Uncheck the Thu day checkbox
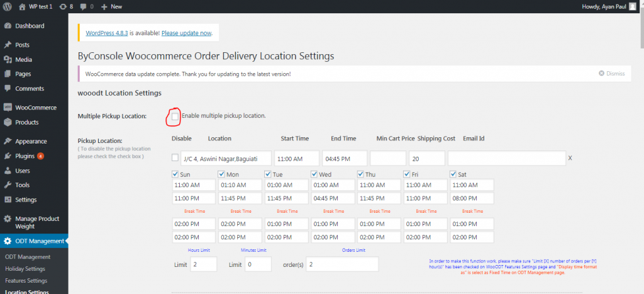The width and height of the screenshot is (644, 294). [360, 174]
